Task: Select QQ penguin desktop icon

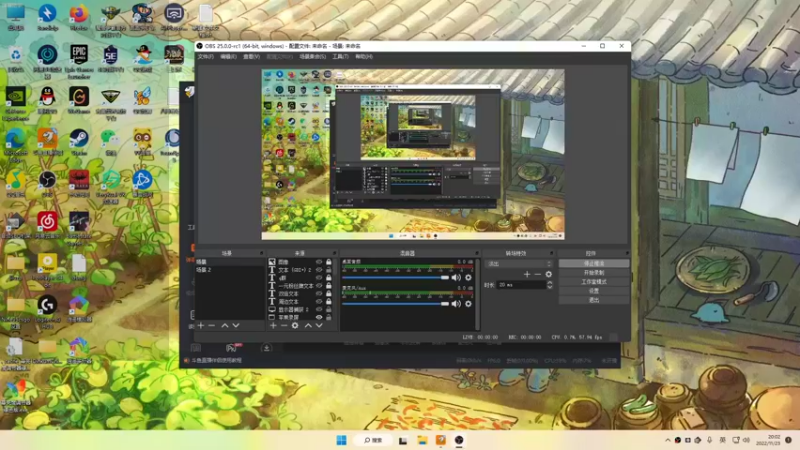Action: pos(47,100)
